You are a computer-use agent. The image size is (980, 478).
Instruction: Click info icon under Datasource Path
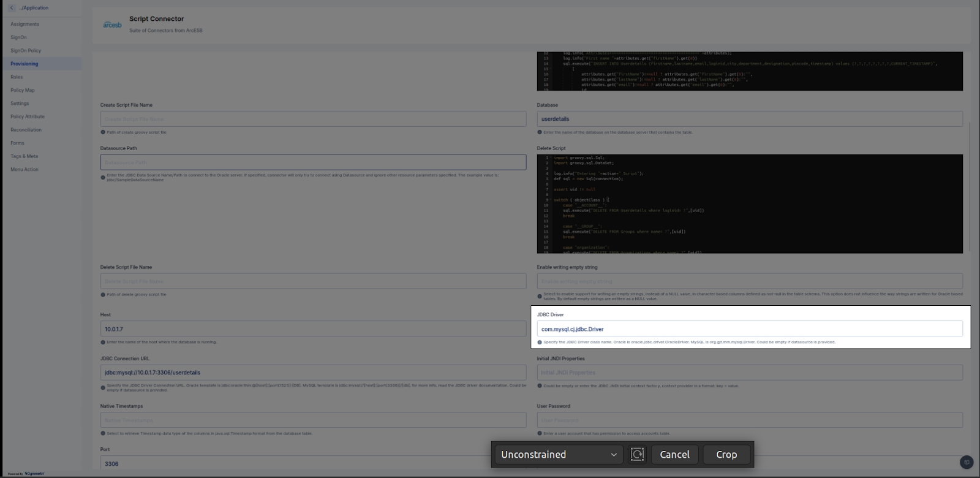(103, 177)
